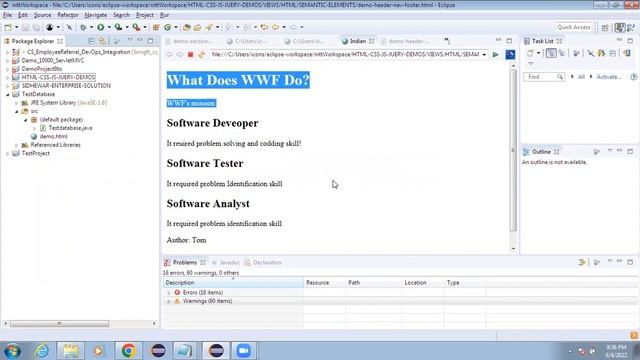Screen dimensions: 640x360
Task: Click browser Back arrow in editor toolbar
Action: coord(169,54)
